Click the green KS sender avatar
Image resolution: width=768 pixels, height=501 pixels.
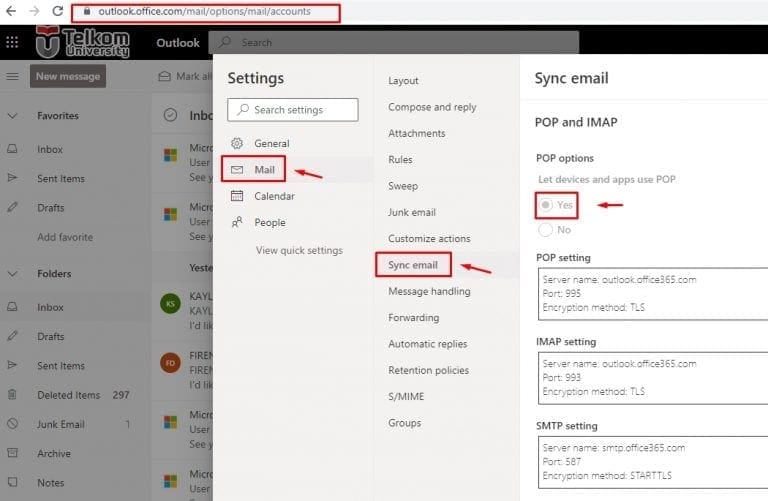(170, 304)
